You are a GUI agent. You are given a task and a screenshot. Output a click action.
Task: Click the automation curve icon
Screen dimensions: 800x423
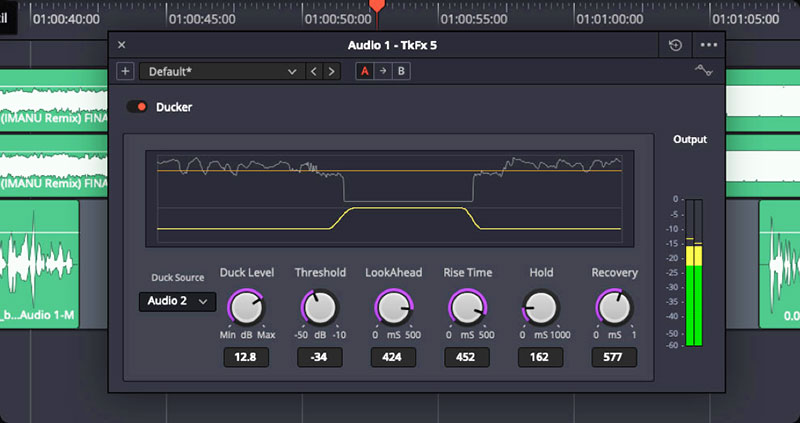click(704, 70)
